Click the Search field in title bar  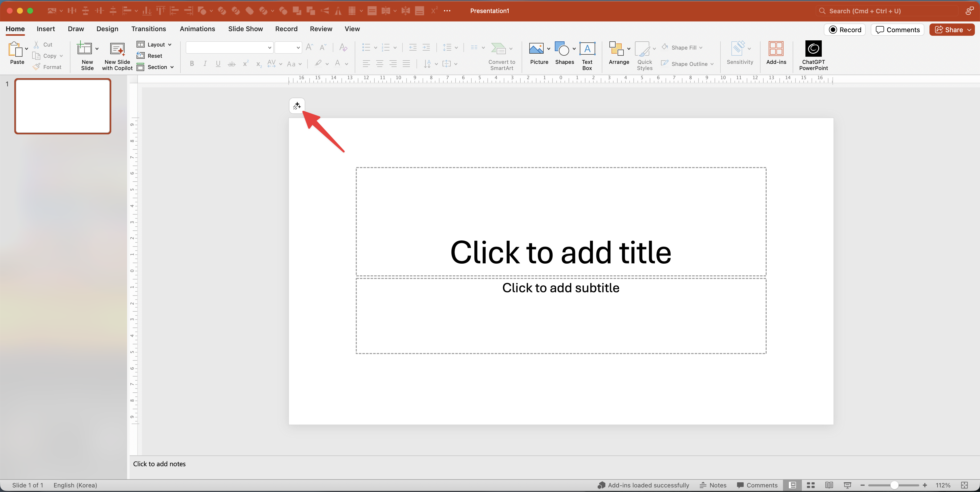(887, 11)
